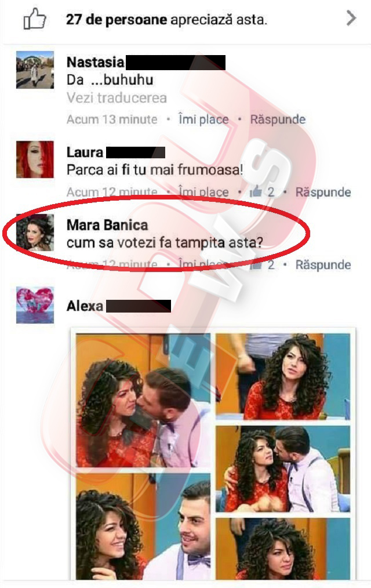View like count on Mara Banica's comment
This screenshot has height=588, width=371.
[262, 265]
